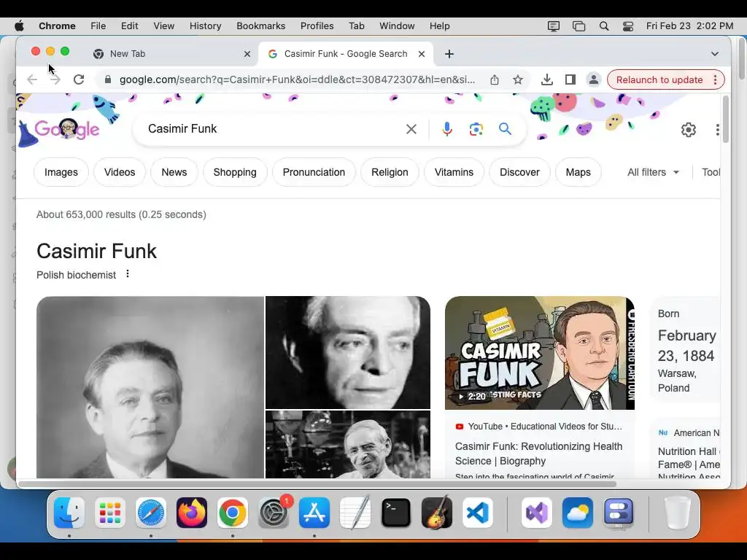Screen dimensions: 747x560
Task: Open Control Center in the menu bar
Action: pos(628,26)
